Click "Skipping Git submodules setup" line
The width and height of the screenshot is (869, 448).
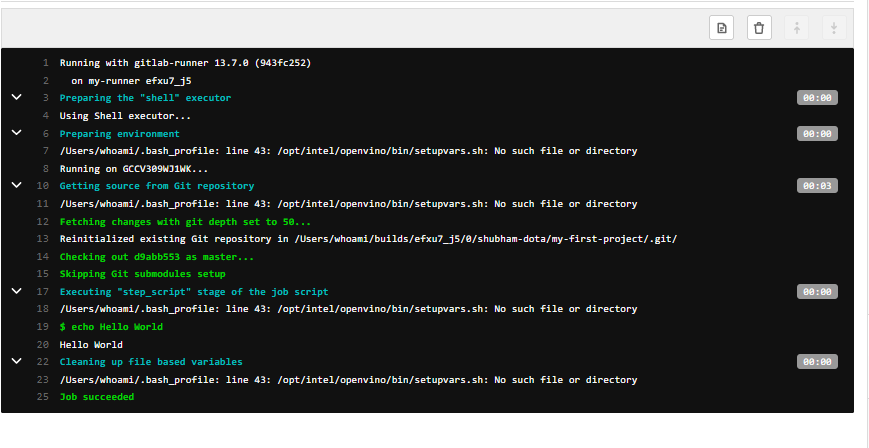click(x=142, y=274)
